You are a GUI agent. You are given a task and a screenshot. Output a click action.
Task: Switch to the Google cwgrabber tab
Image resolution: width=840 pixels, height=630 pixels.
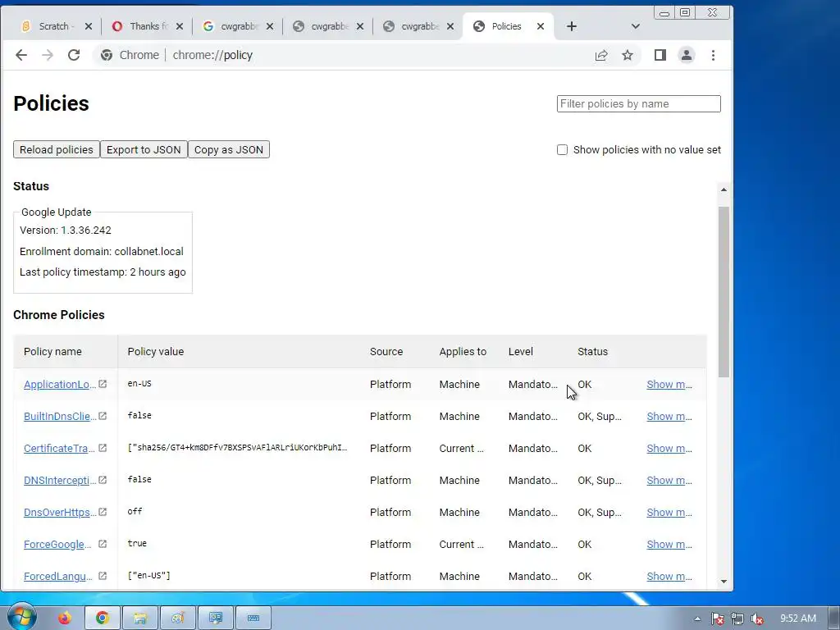pos(235,26)
